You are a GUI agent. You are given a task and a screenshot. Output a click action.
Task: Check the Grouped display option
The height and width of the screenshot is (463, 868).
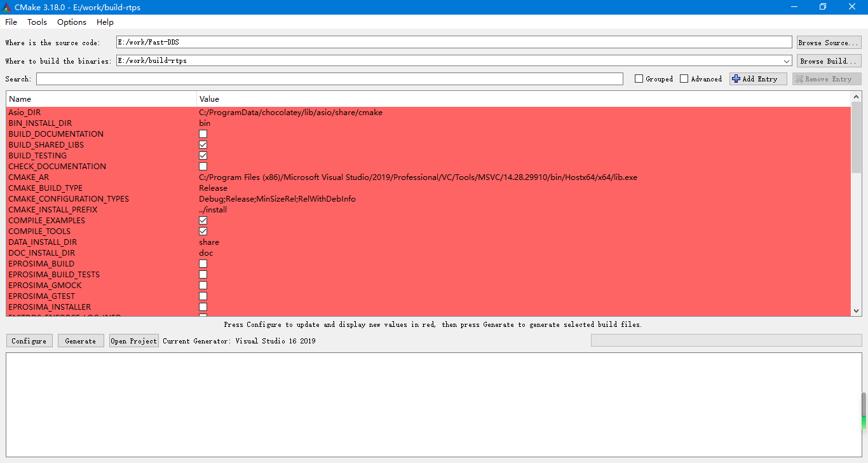[x=639, y=78]
